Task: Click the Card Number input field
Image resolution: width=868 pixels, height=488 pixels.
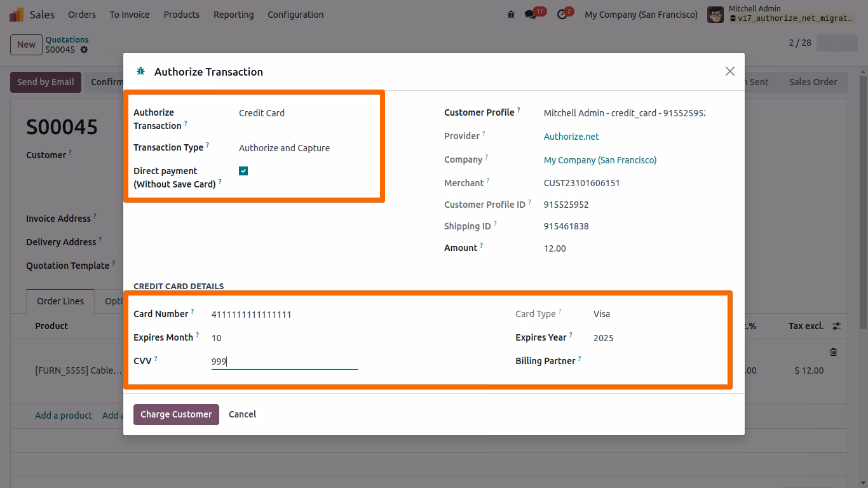Action: 285,315
